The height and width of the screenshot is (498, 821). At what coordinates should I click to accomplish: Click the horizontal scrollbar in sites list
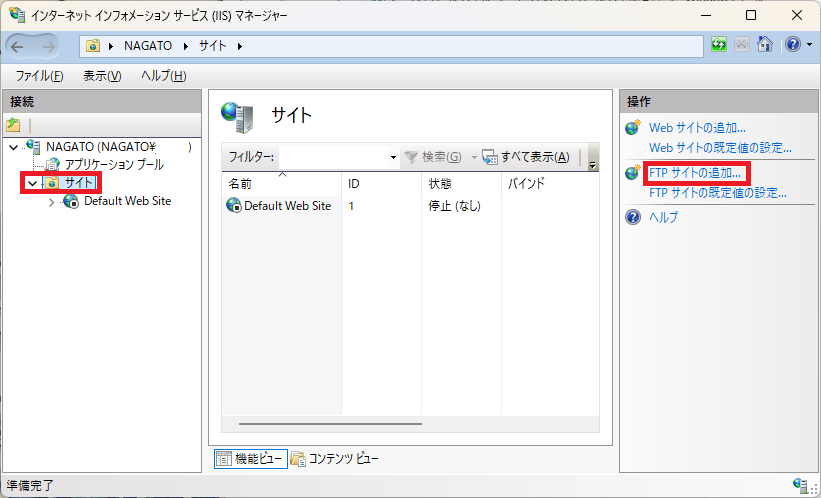tap(330, 424)
